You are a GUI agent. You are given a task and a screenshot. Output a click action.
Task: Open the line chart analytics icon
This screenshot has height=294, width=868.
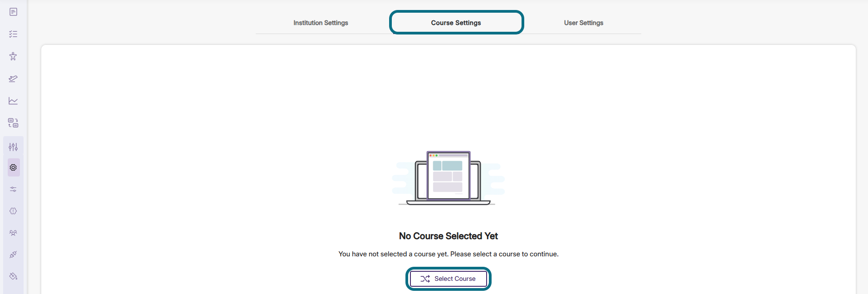coord(13,101)
